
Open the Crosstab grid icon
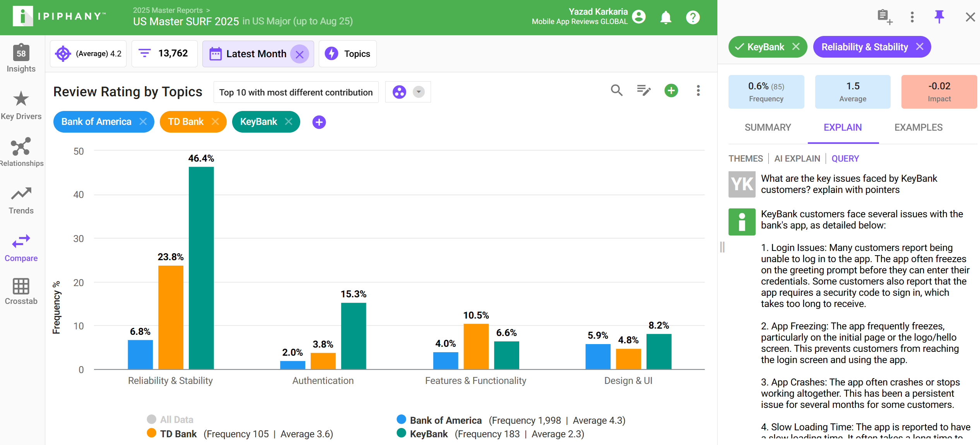[21, 286]
